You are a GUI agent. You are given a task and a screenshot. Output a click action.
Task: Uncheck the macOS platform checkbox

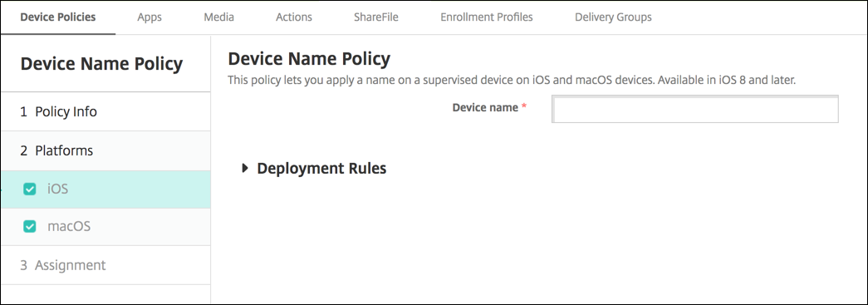(29, 226)
